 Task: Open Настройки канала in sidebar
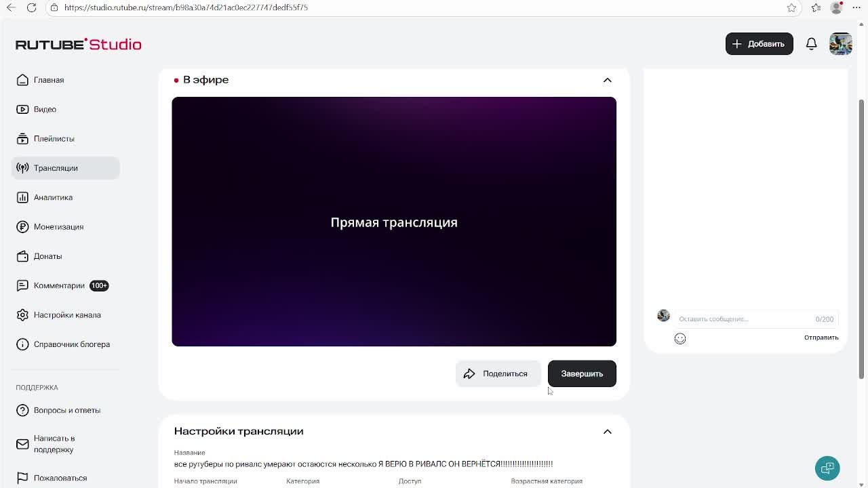(x=66, y=315)
